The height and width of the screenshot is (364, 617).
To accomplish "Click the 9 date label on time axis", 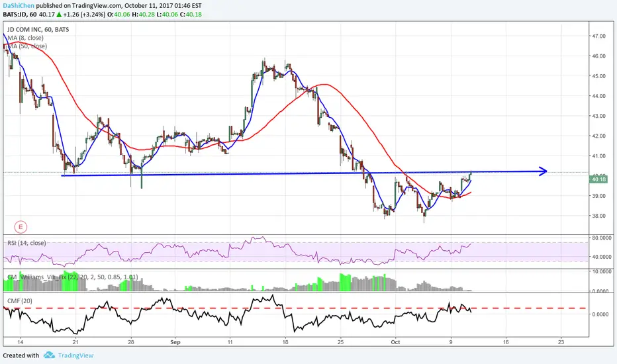I will tap(451, 342).
